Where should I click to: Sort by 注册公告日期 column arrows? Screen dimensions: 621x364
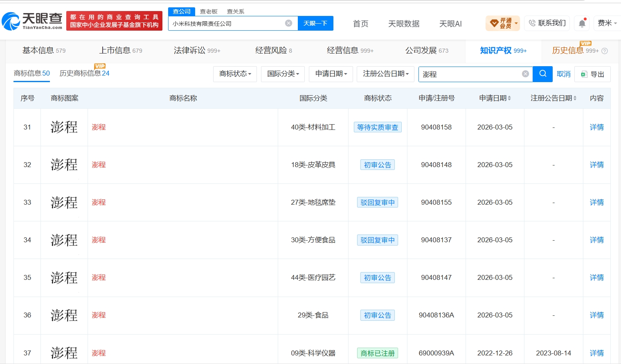[575, 98]
